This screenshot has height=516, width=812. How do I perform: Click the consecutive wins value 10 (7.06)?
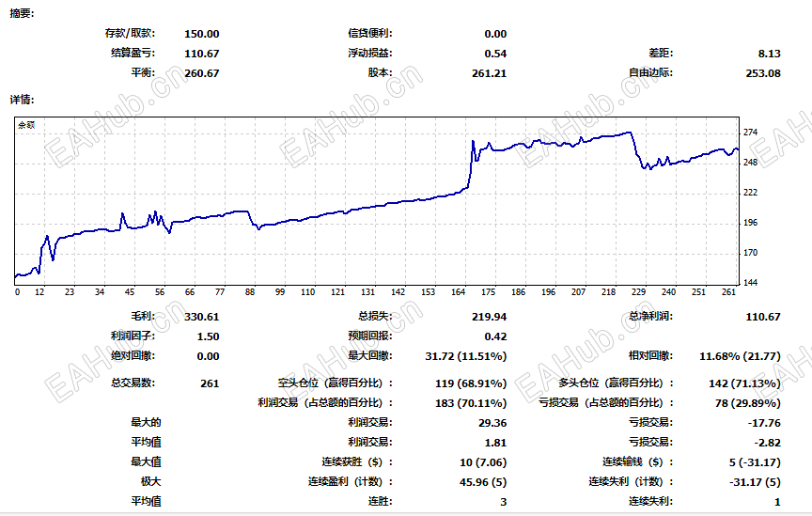pyautogui.click(x=483, y=462)
